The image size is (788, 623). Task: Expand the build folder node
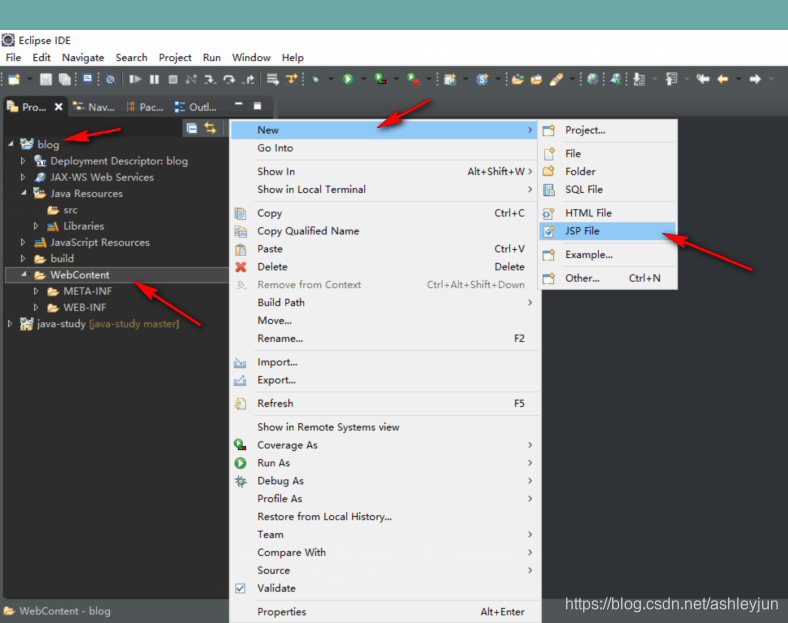(23, 258)
